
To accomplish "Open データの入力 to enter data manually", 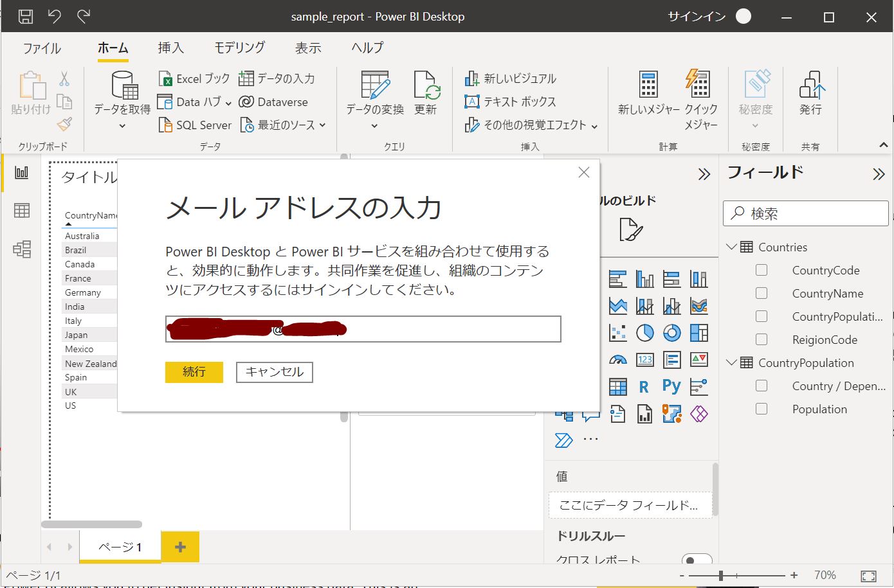I will point(277,78).
